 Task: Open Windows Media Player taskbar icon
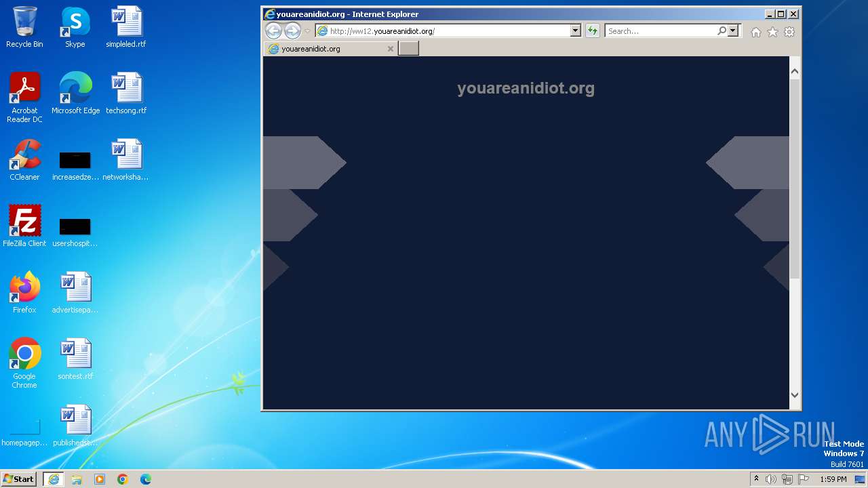coord(100,479)
